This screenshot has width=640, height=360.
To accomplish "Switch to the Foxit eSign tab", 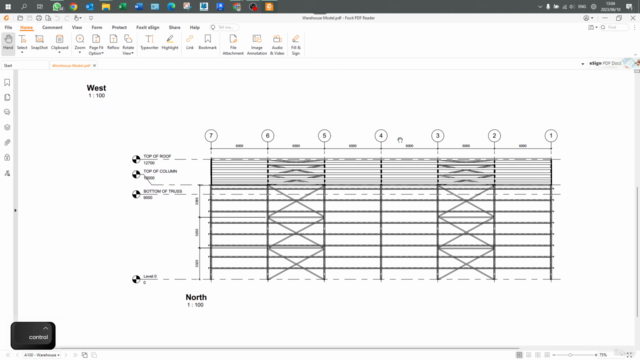I will (148, 27).
